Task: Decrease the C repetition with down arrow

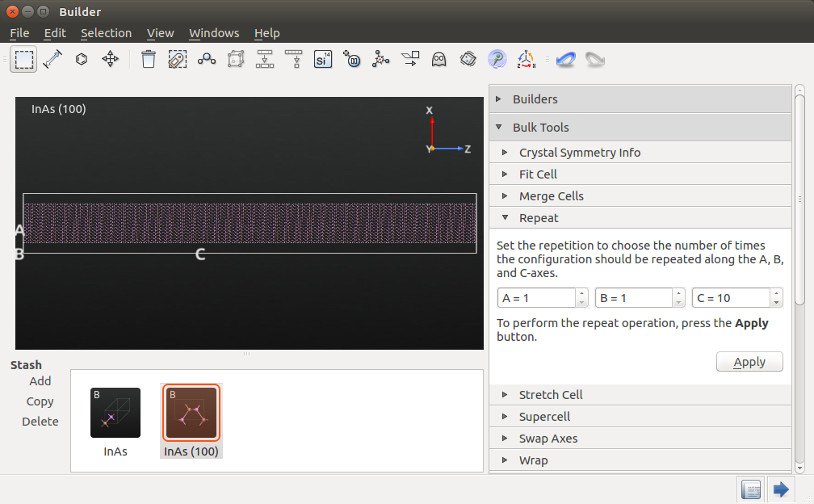Action: [x=776, y=303]
